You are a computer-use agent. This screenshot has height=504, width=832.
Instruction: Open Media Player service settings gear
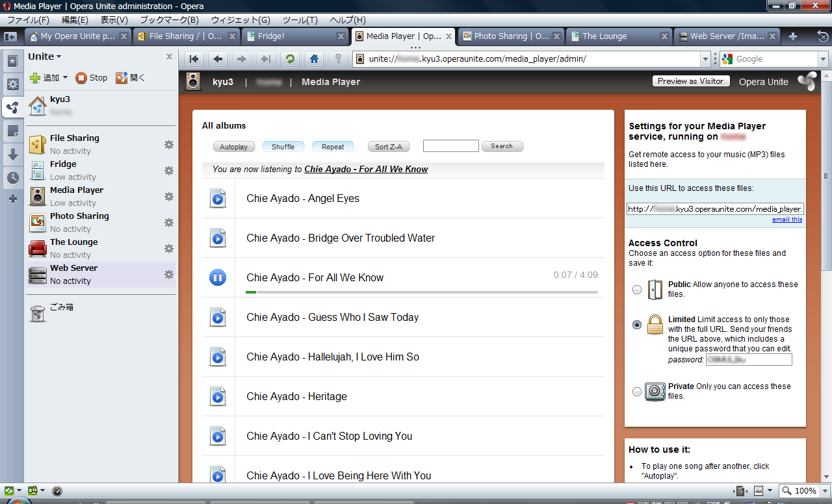[x=169, y=196]
